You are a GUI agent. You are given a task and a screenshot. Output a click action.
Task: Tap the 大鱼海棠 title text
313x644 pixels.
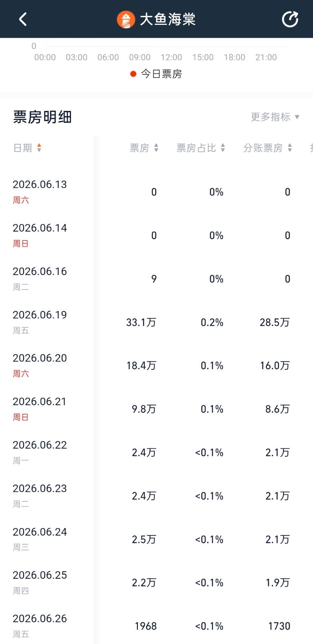(x=167, y=19)
